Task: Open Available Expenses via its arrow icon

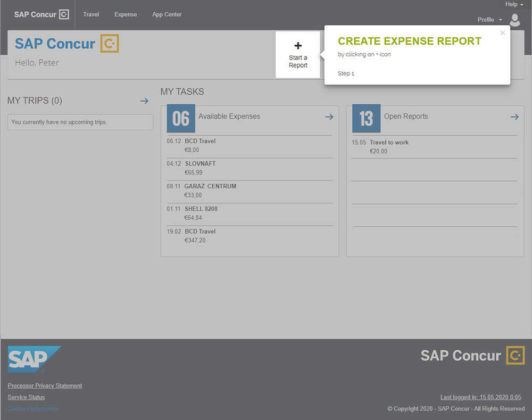Action: (329, 117)
